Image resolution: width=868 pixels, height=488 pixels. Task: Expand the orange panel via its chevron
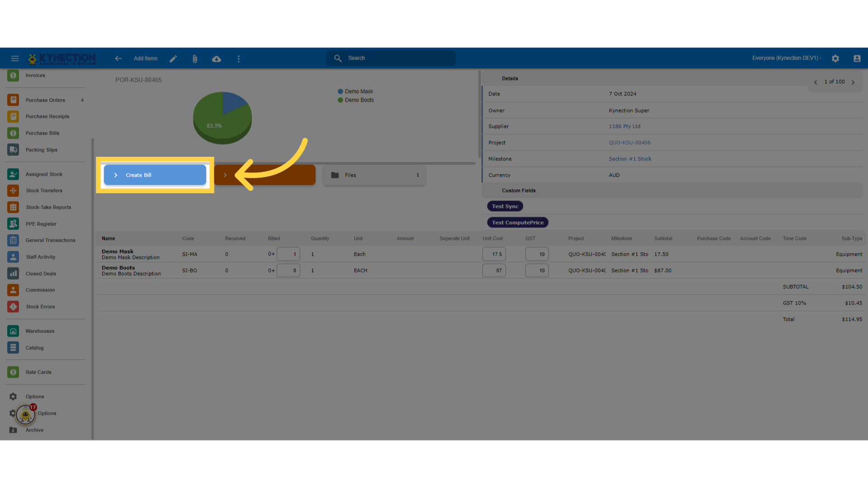225,175
